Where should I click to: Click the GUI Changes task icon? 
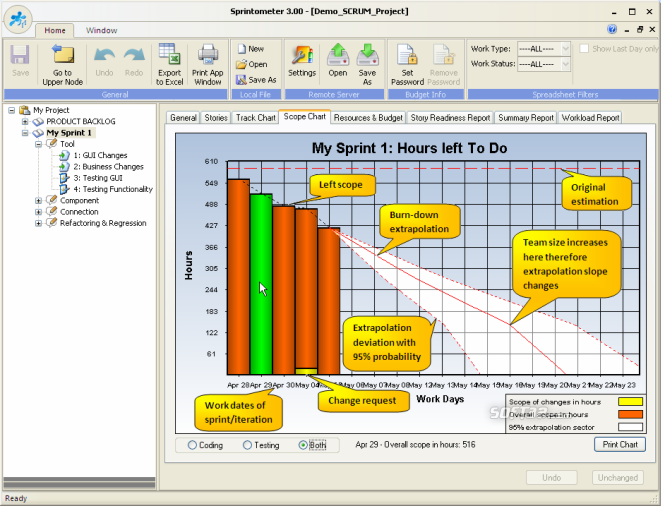pyautogui.click(x=64, y=155)
